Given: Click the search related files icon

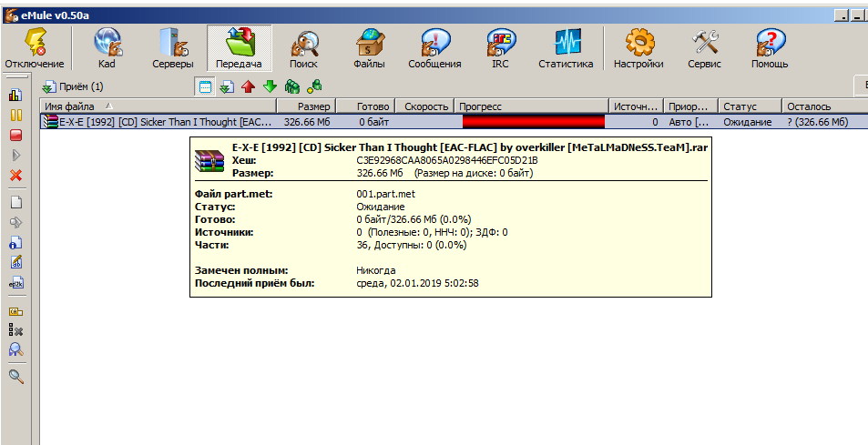Looking at the screenshot, I should tap(16, 349).
